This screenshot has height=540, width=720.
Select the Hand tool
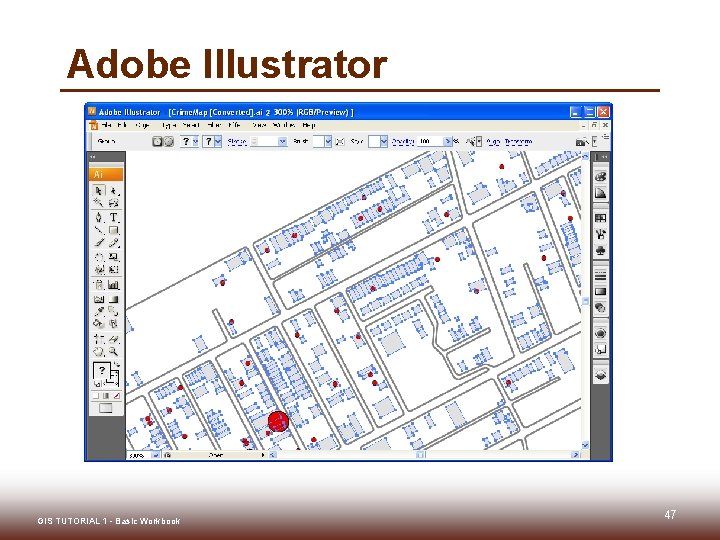[x=98, y=352]
